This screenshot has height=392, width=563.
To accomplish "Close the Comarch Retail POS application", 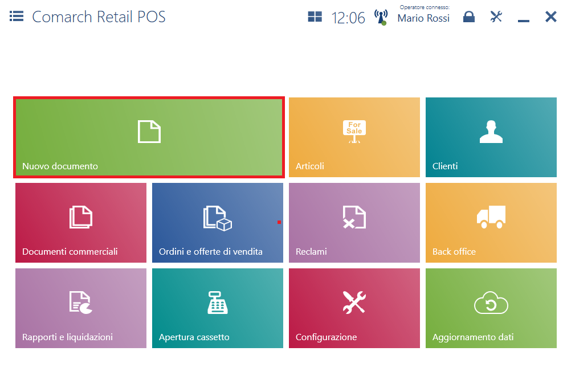I will (551, 17).
